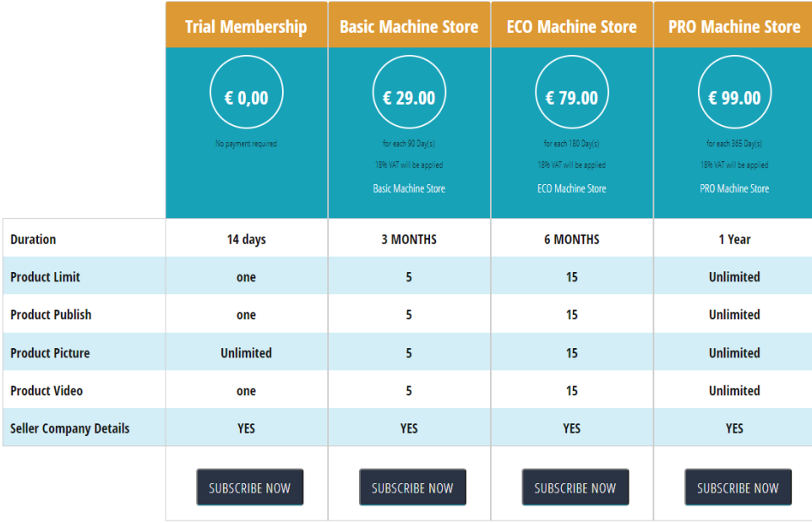
Task: Select the € 79.00 price circle
Action: 572,98
